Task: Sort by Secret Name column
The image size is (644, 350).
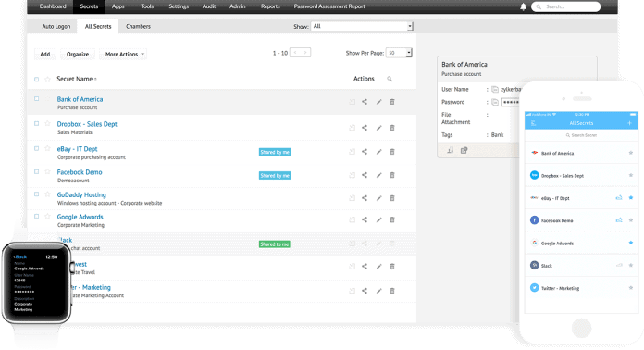Action: point(77,79)
